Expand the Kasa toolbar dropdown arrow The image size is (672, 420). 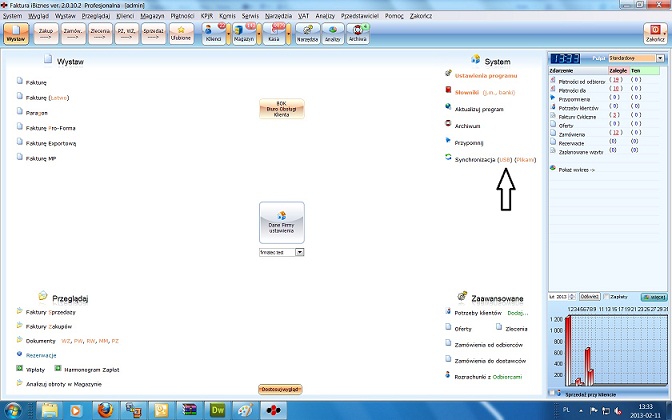tap(288, 34)
